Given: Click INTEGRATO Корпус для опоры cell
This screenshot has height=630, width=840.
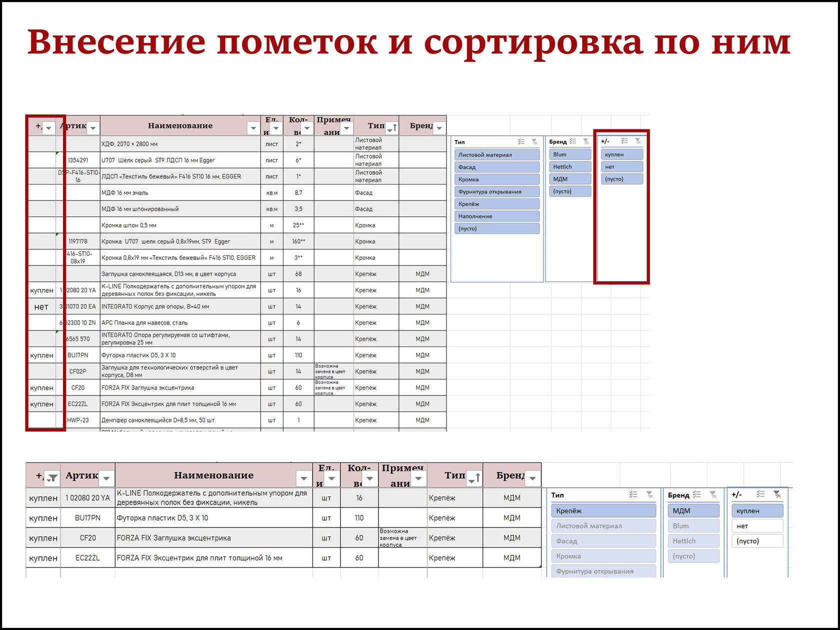Looking at the screenshot, I should [180, 306].
